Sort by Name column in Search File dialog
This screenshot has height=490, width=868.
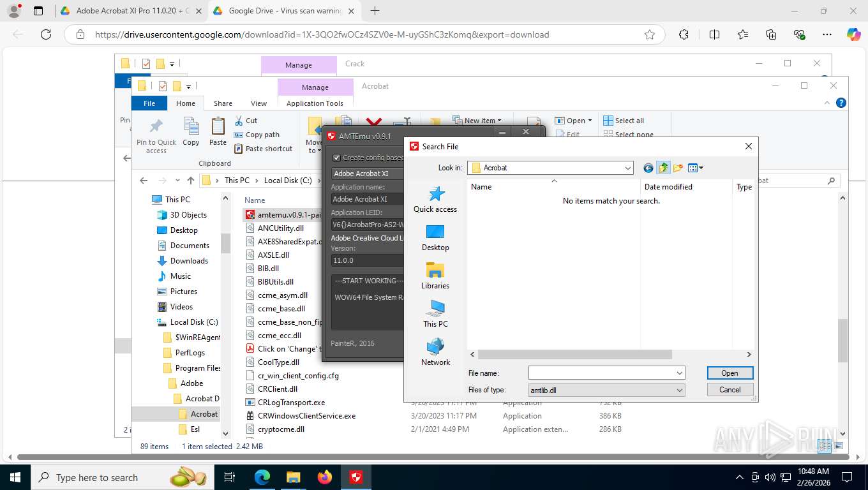(x=554, y=187)
